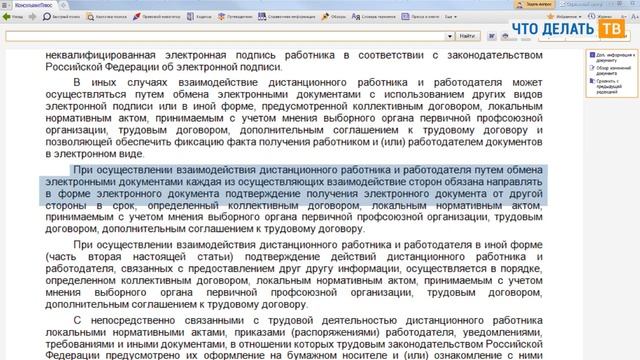Increase font size with A+ button
Viewport: 640px width, 360px height.
(x=635, y=17)
